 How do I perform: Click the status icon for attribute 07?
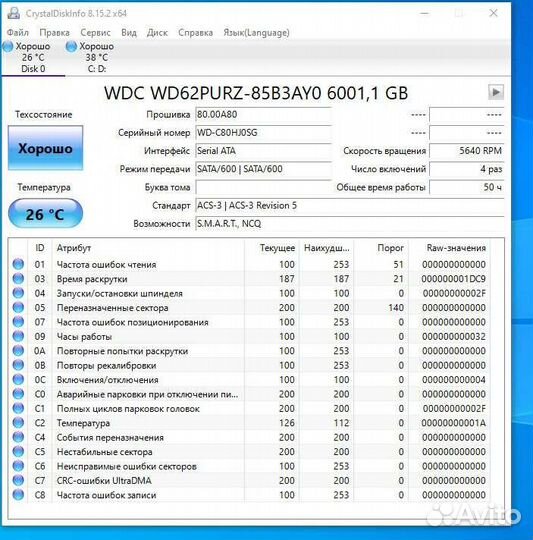[x=18, y=322]
